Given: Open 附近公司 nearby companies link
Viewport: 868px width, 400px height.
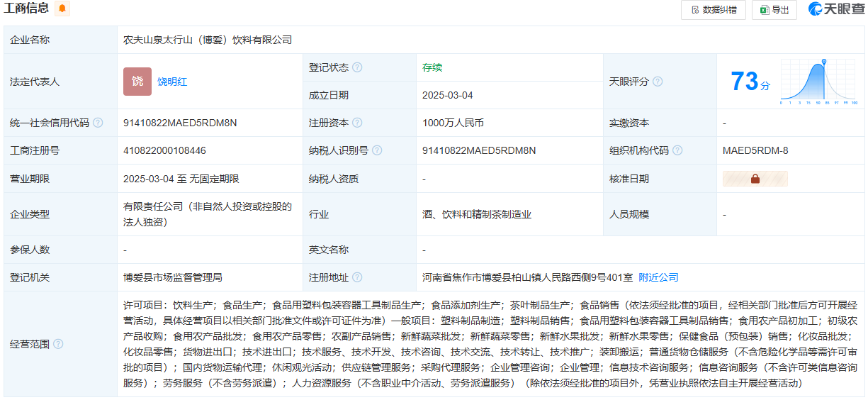Looking at the screenshot, I should 658,277.
